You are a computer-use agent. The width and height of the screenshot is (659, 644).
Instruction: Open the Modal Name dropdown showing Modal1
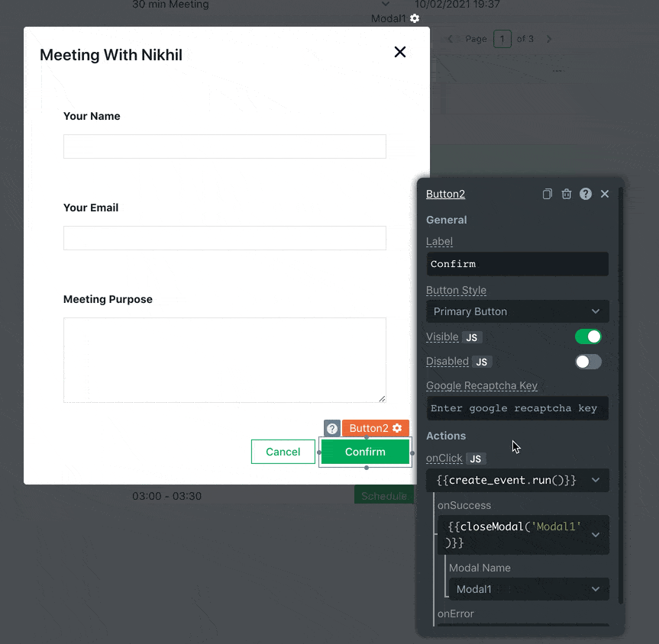click(528, 589)
